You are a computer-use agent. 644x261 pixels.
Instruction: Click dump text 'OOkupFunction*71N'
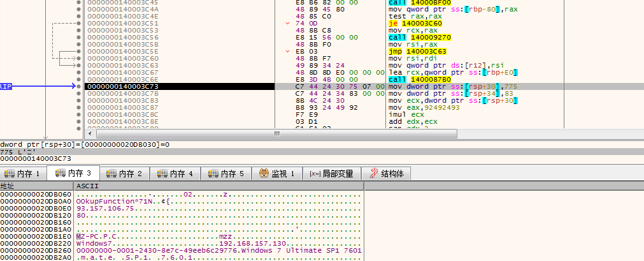pyautogui.click(x=115, y=201)
